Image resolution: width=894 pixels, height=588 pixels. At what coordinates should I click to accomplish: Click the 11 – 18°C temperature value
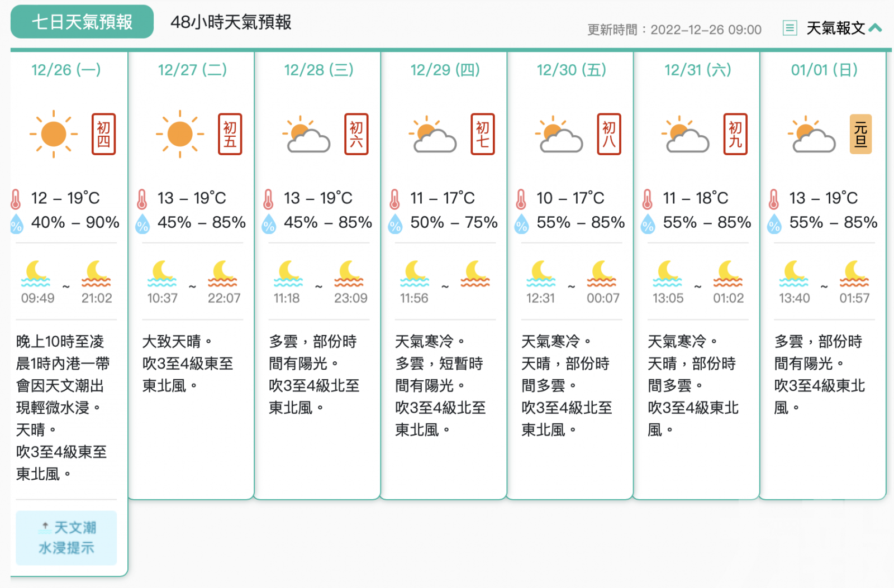pos(696,198)
